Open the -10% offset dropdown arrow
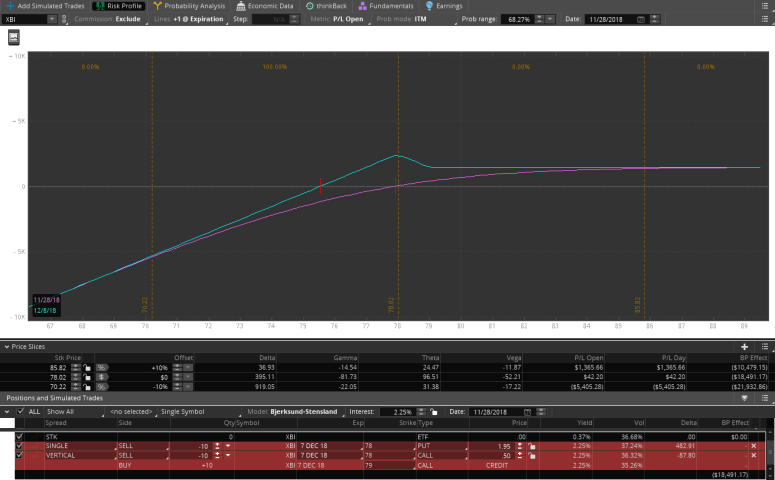The width and height of the screenshot is (775, 480). 188,387
